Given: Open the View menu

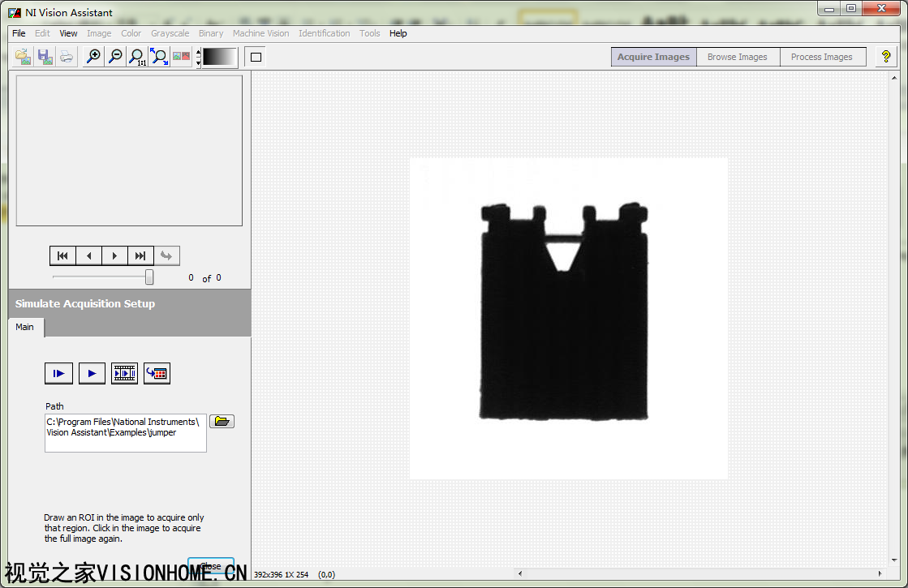Looking at the screenshot, I should tap(68, 33).
